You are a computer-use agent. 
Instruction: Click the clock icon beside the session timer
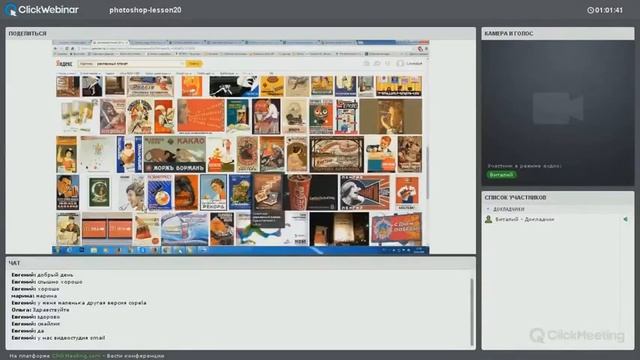click(590, 10)
